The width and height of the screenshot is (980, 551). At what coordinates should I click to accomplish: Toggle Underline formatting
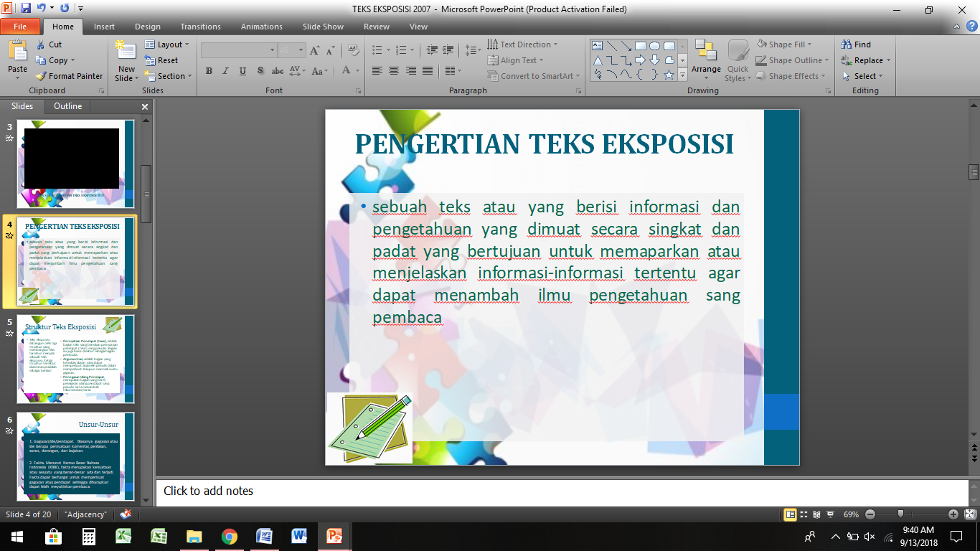pos(242,71)
